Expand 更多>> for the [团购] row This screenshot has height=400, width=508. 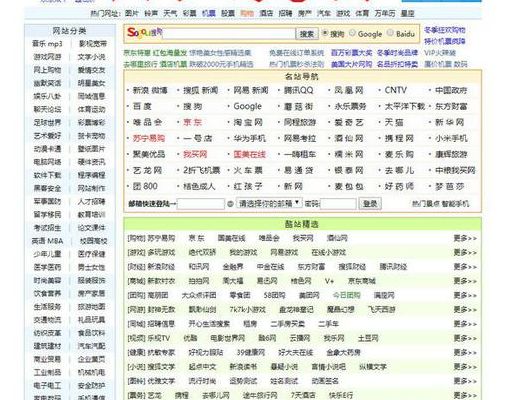(x=465, y=295)
